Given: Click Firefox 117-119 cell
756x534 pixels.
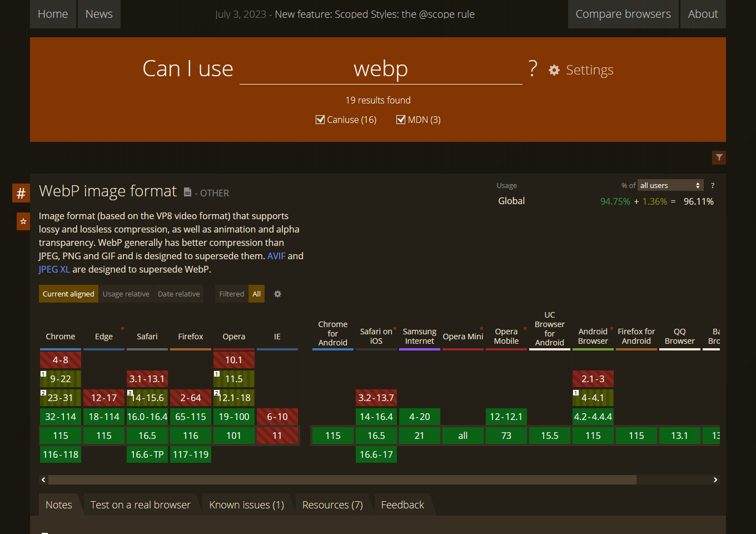Looking at the screenshot, I should tap(191, 454).
